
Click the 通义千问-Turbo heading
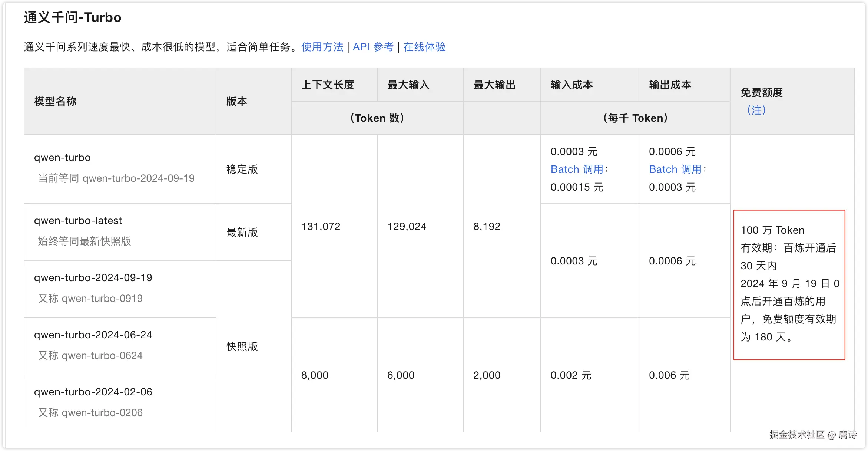(73, 17)
